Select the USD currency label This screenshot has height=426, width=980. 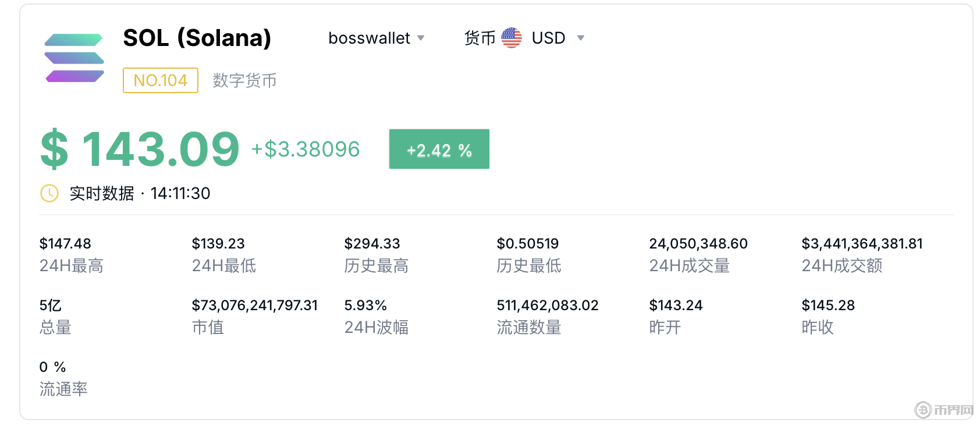(549, 38)
